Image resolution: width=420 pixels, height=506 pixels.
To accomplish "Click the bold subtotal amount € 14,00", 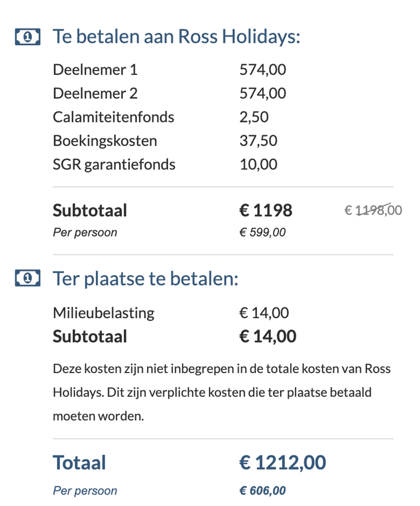I will tap(268, 336).
